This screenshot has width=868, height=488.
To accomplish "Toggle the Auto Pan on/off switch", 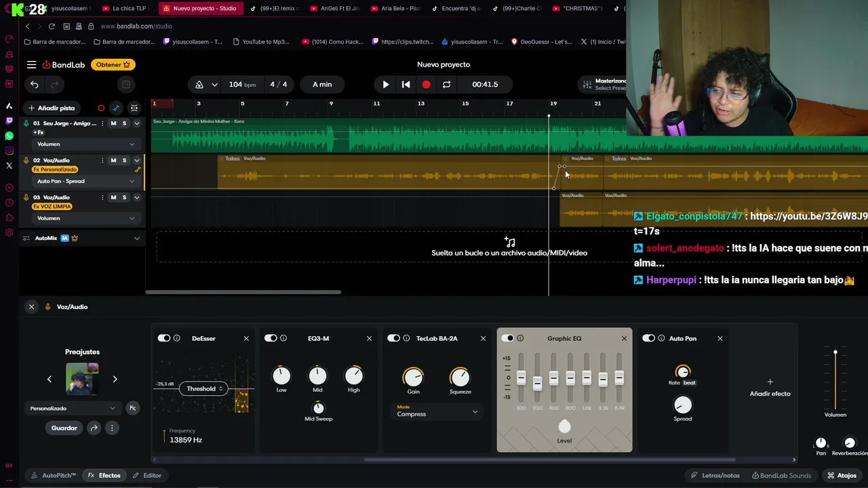I will 648,338.
